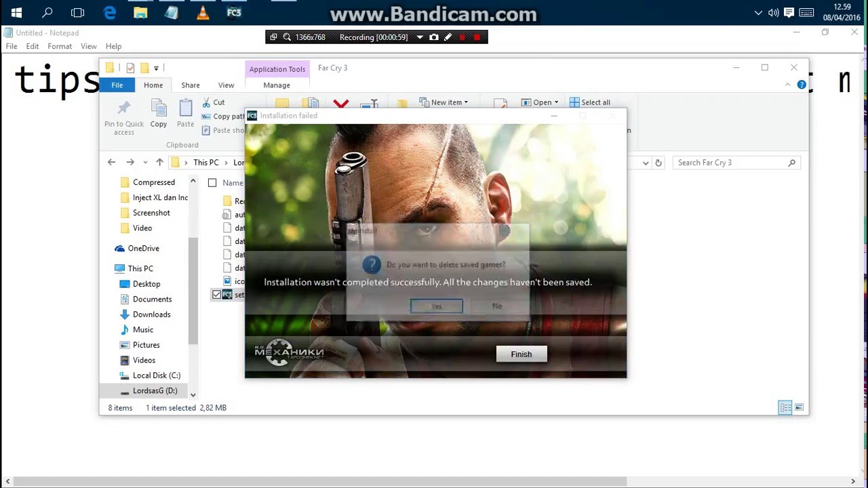Switch to Explorer View ribbon tab

tap(226, 85)
